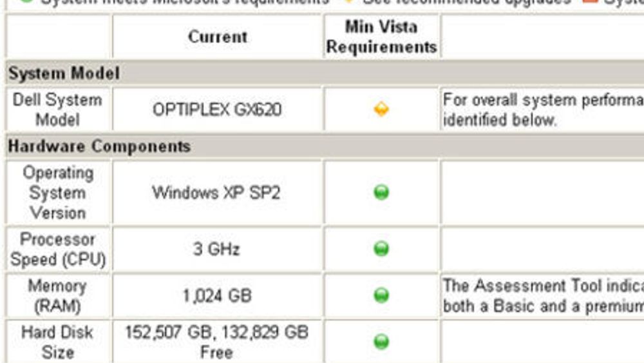Select the Hardware Components section header
The height and width of the screenshot is (363, 644).
pyautogui.click(x=99, y=146)
